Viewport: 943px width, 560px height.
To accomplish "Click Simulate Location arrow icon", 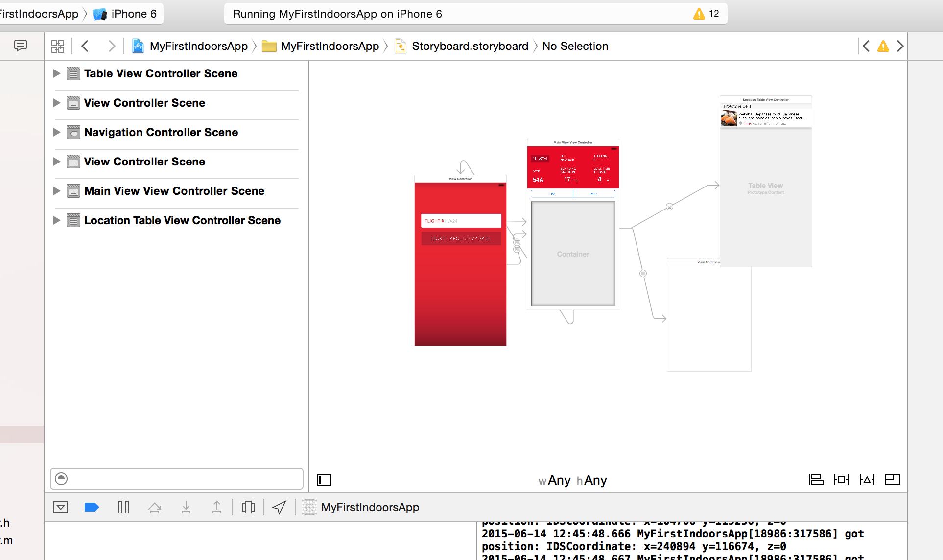I will click(x=279, y=507).
